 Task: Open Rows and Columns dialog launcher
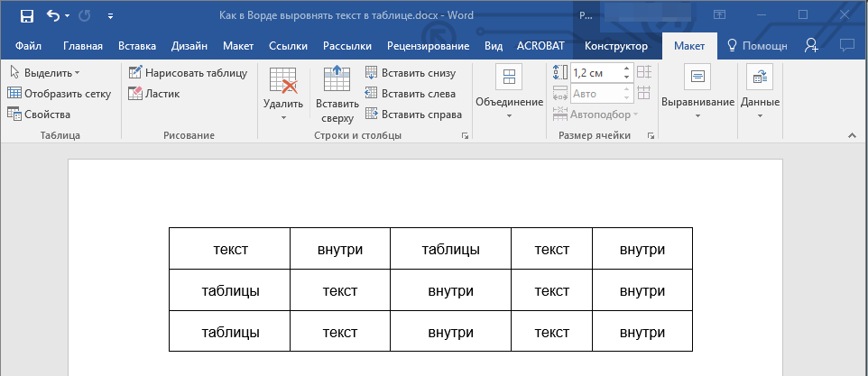(x=466, y=135)
